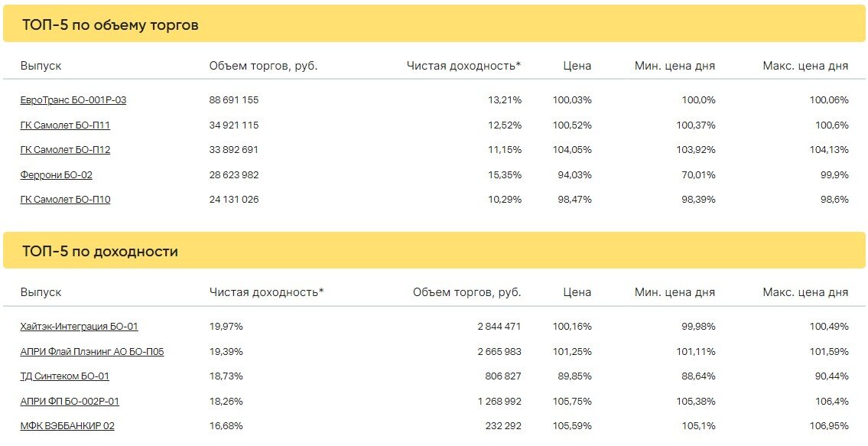The height and width of the screenshot is (446, 868).
Task: Open the ГК Самолет БО-П10 link
Action: [x=65, y=200]
